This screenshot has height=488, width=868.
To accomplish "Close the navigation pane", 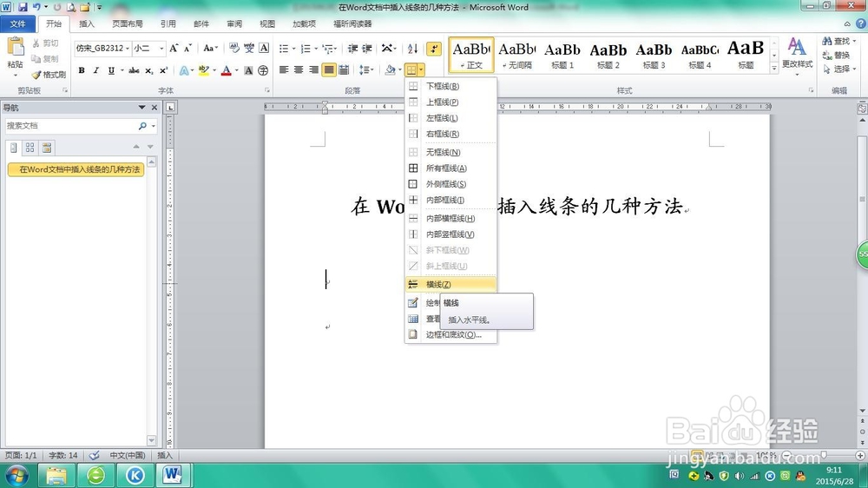I will (155, 108).
